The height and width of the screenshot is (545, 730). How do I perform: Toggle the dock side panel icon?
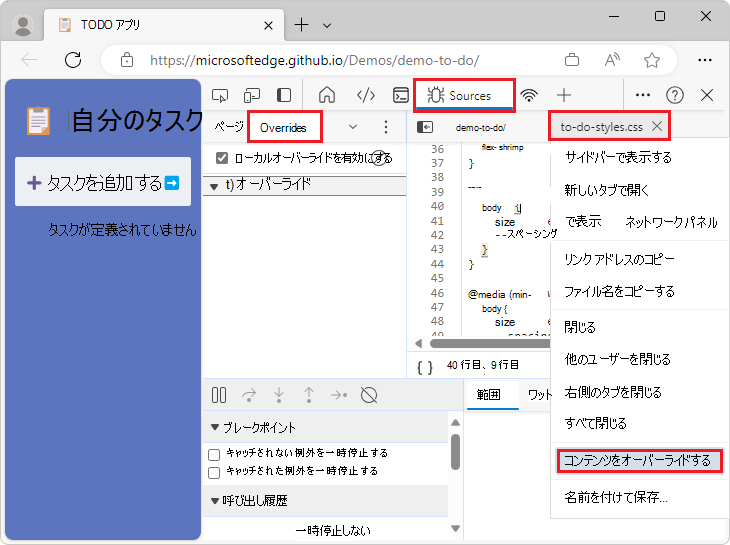click(x=284, y=95)
